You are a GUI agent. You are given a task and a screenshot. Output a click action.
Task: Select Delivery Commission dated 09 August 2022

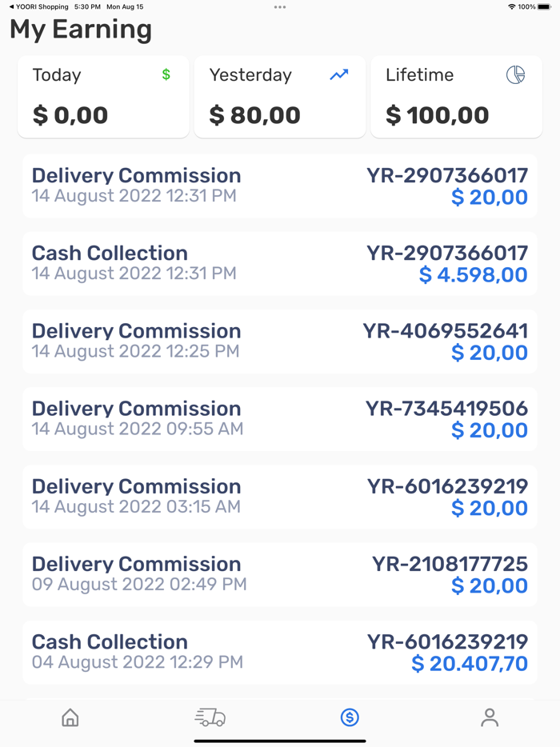click(x=279, y=573)
